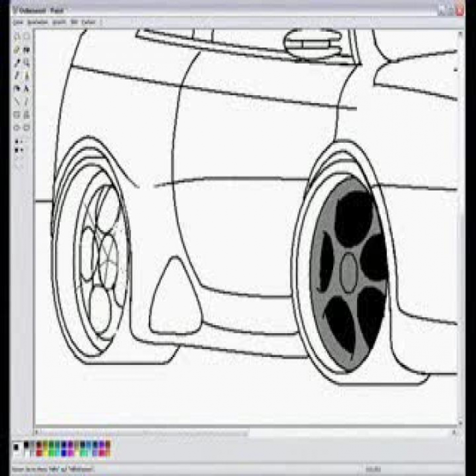
Task: Select the Free-Form Select tool
Action: pos(17,37)
